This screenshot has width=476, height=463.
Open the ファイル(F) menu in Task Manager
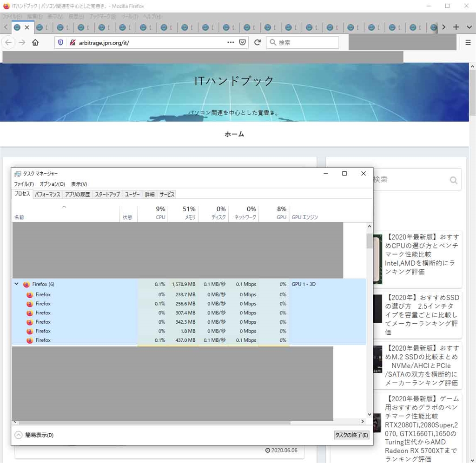(24, 184)
